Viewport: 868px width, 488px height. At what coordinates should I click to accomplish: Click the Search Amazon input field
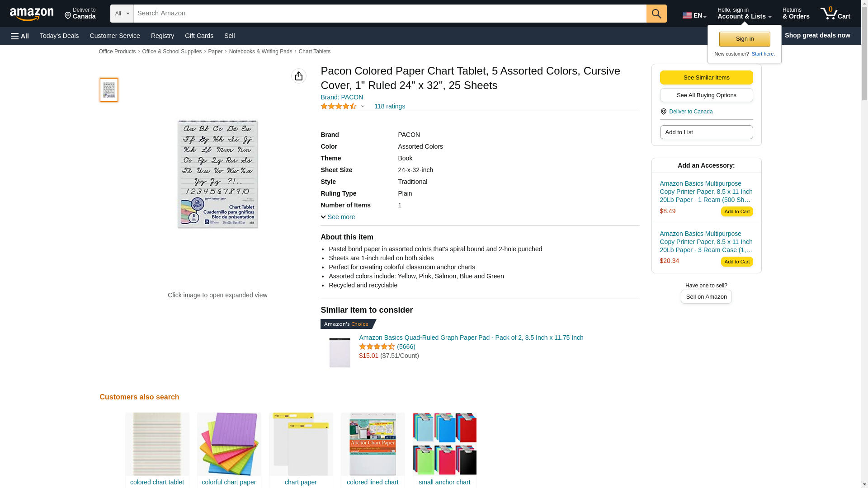click(x=390, y=14)
